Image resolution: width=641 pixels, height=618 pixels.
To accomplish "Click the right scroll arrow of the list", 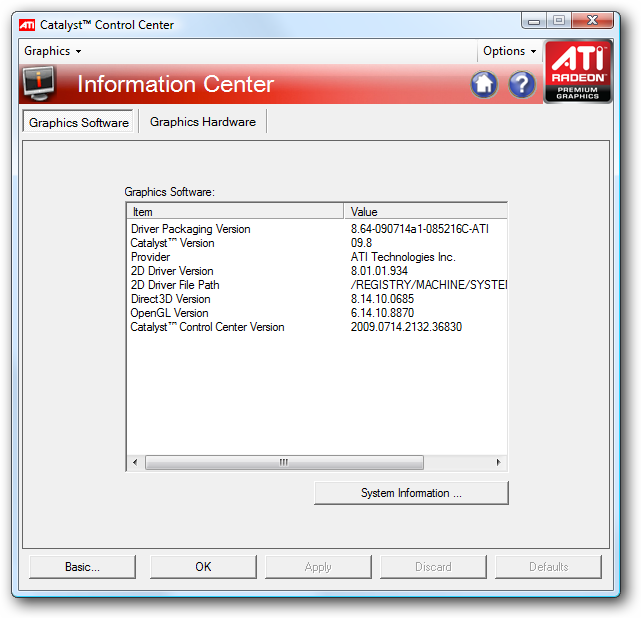I will click(498, 462).
